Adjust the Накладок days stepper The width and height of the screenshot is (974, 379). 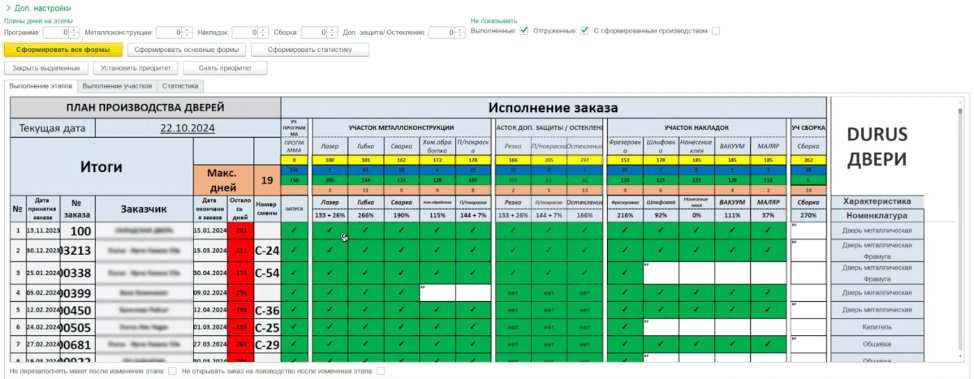(263, 32)
